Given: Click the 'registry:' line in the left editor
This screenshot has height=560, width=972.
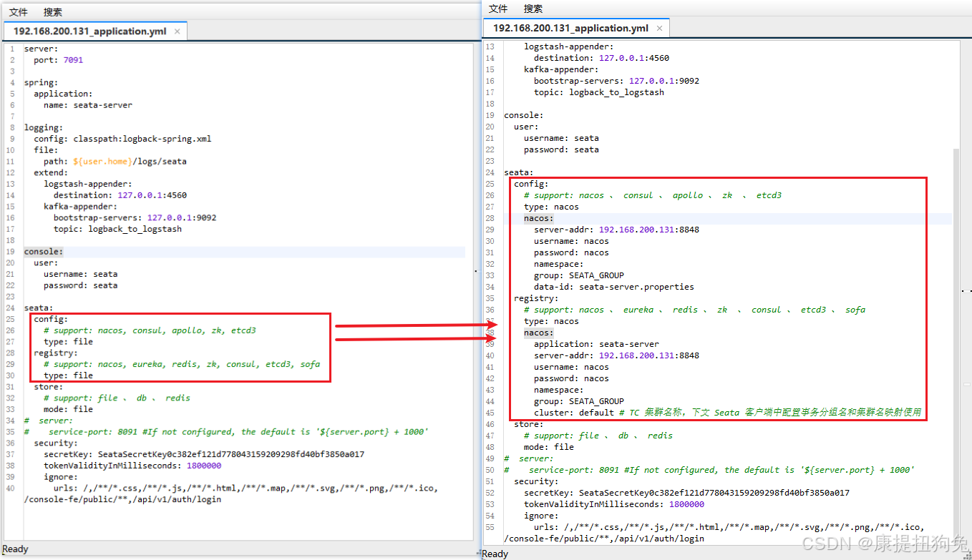Looking at the screenshot, I should coord(56,353).
